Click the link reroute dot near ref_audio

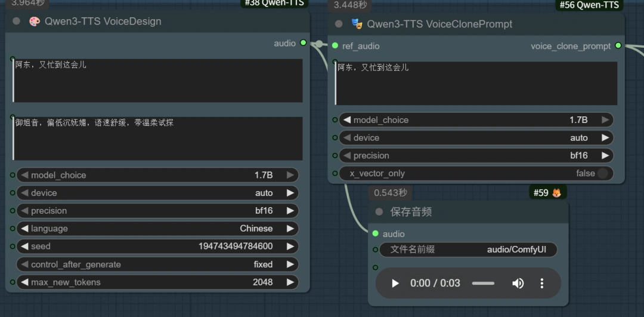tap(319, 44)
